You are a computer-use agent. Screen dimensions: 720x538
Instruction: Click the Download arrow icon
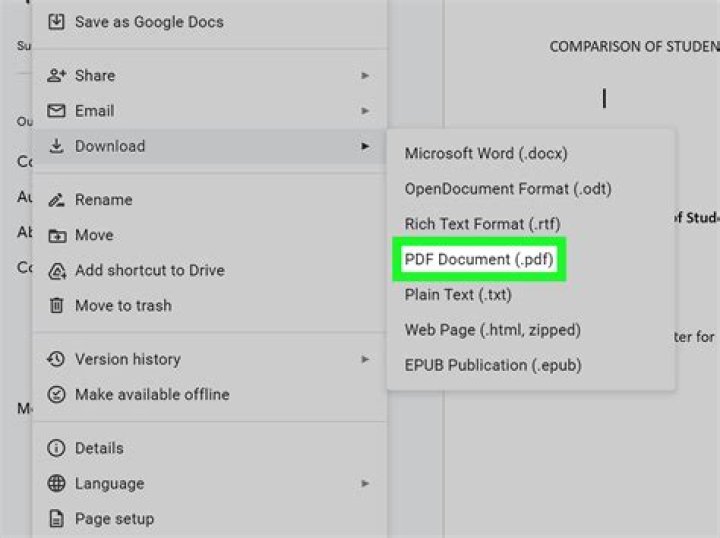pos(57,147)
